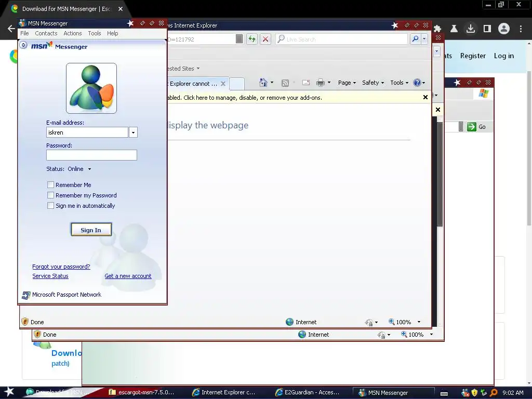Click Get a new account link

(x=128, y=276)
